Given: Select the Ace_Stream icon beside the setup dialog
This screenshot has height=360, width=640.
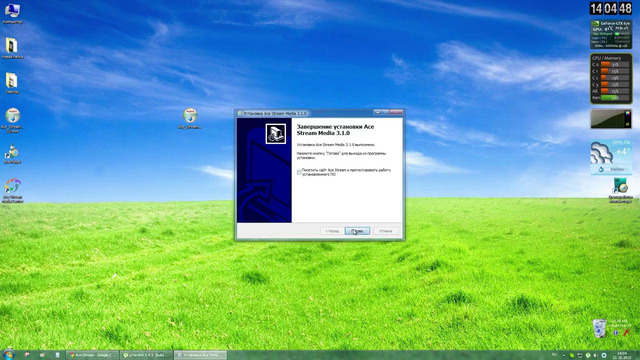Looking at the screenshot, I should [x=190, y=118].
